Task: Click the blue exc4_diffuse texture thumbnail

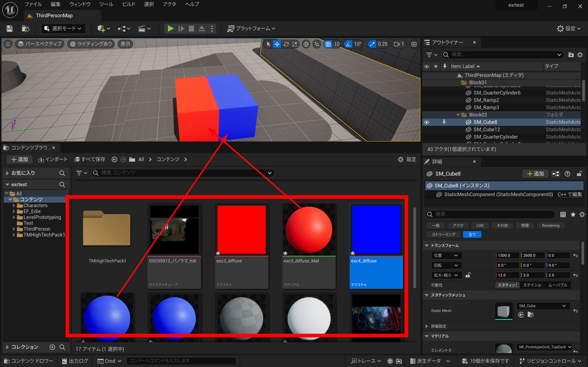Action: click(x=376, y=230)
